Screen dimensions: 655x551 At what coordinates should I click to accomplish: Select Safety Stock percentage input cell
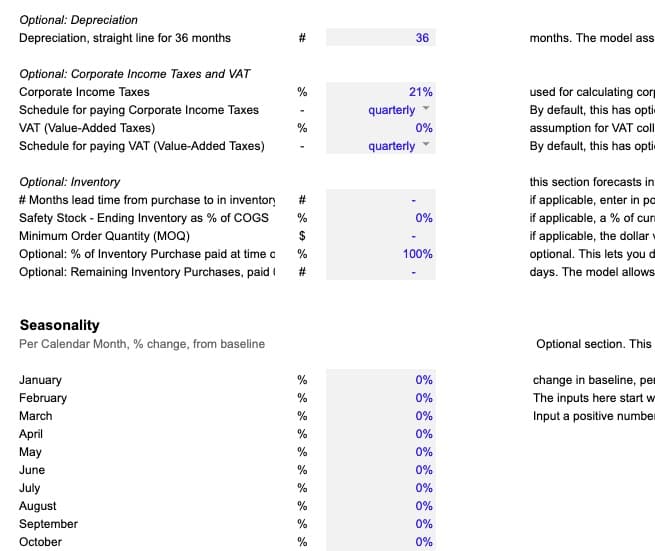pos(381,218)
